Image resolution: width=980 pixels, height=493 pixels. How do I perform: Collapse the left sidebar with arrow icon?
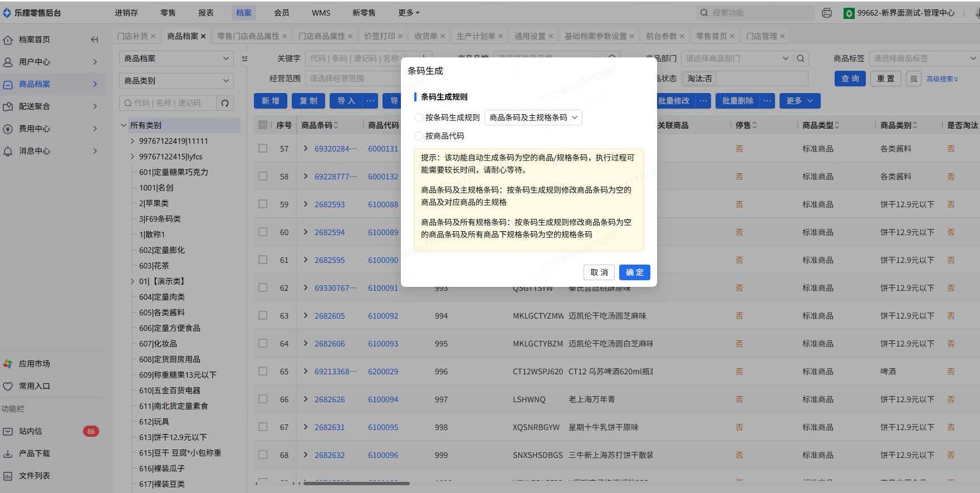(94, 40)
